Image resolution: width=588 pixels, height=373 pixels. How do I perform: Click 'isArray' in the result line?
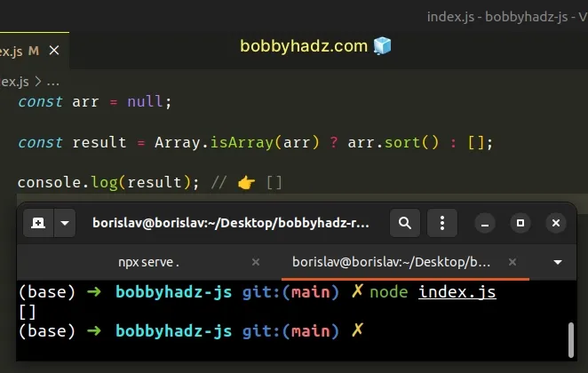[242, 142]
